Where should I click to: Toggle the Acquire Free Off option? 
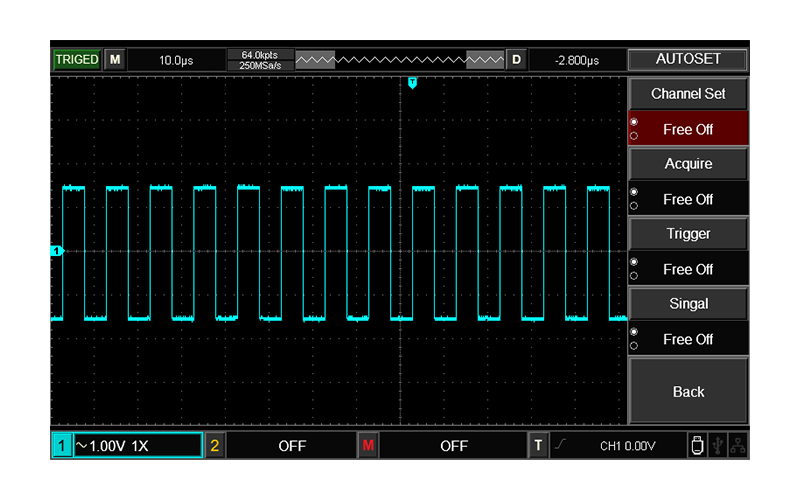[688, 199]
